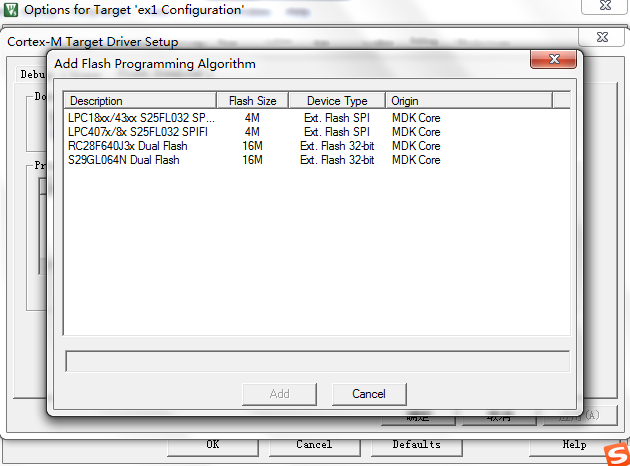Click MDK Core origin of LPC18xx/43xx row
630x466 pixels.
point(416,118)
